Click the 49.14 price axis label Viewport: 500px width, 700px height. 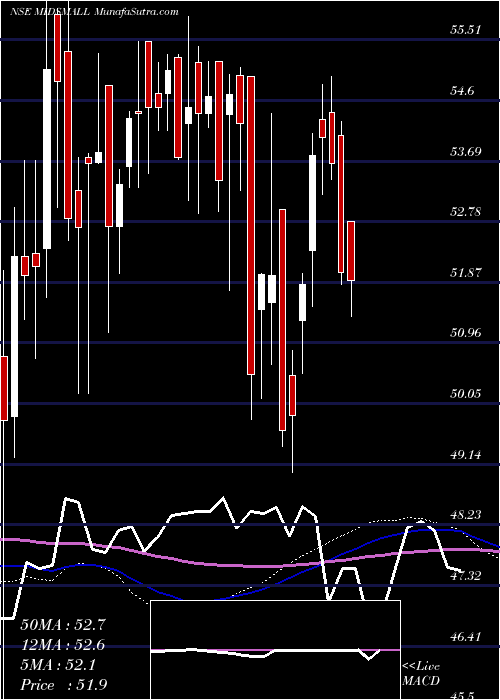tap(466, 454)
